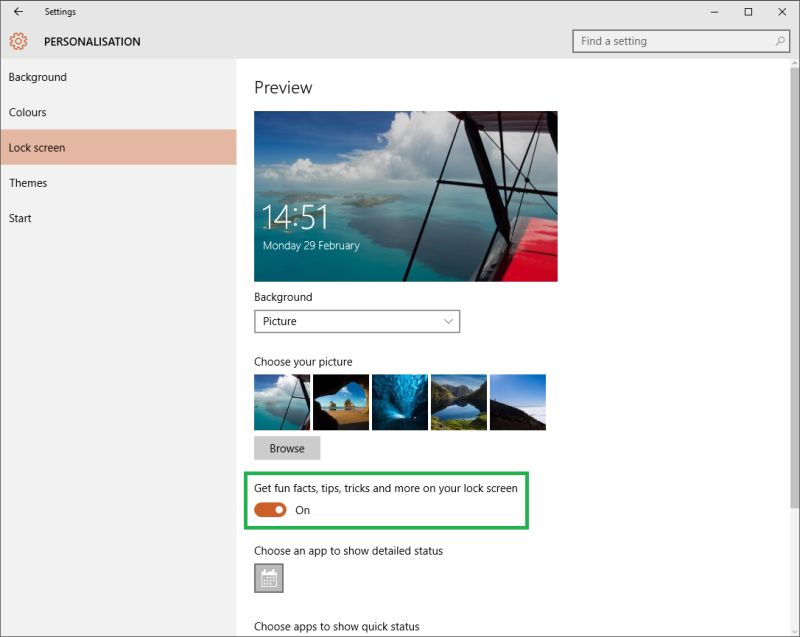
Task: Minimize the Settings window
Action: (713, 12)
